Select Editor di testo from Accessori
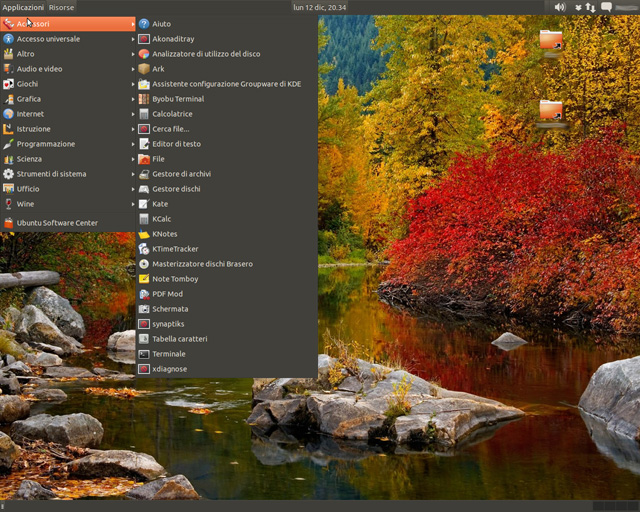This screenshot has width=640, height=512. pos(176,144)
